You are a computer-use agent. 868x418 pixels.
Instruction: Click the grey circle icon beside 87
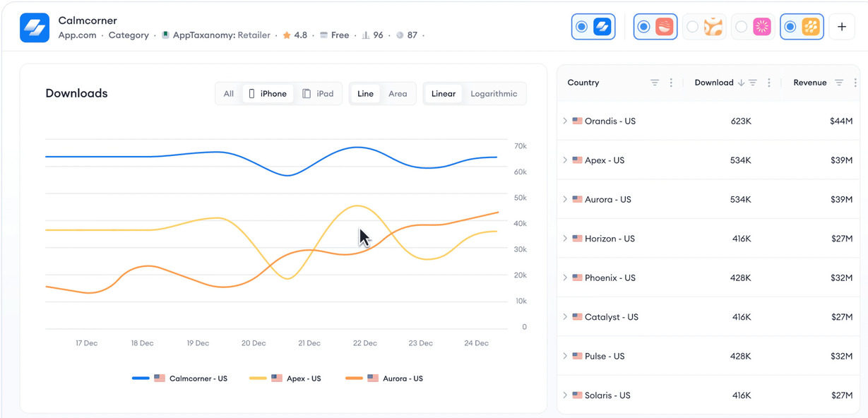pos(400,35)
